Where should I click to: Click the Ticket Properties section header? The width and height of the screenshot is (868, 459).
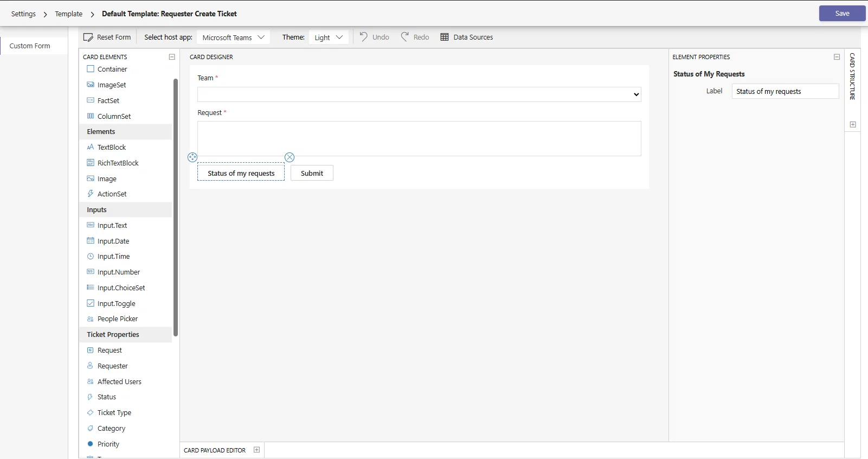click(126, 335)
